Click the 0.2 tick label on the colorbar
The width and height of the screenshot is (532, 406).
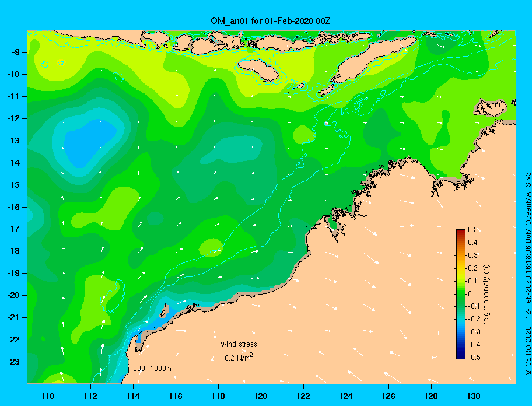coord(473,268)
